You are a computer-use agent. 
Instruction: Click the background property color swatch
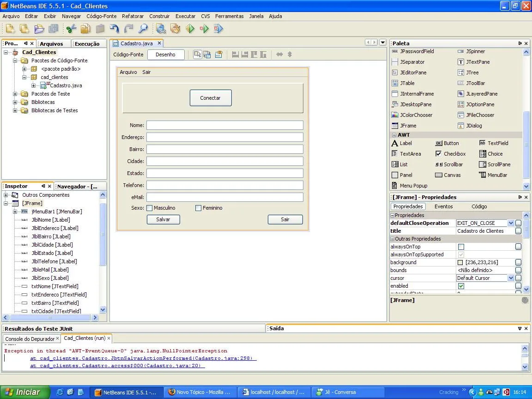[460, 262]
